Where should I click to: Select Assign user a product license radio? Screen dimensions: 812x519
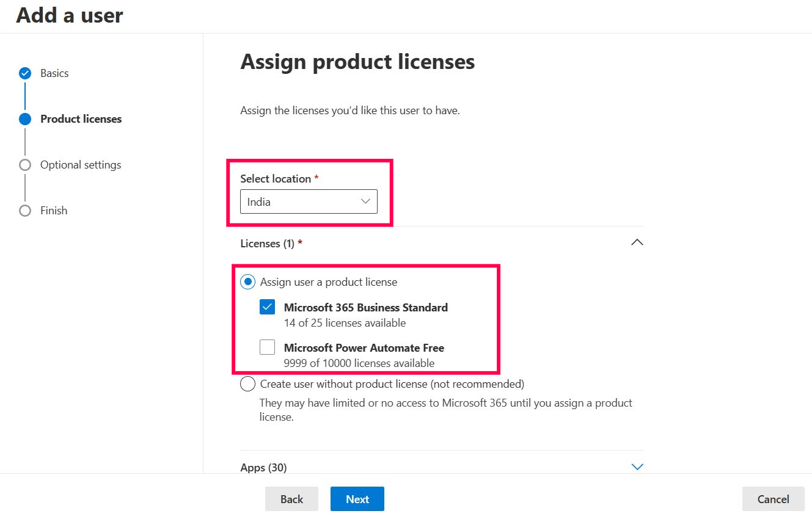click(247, 282)
